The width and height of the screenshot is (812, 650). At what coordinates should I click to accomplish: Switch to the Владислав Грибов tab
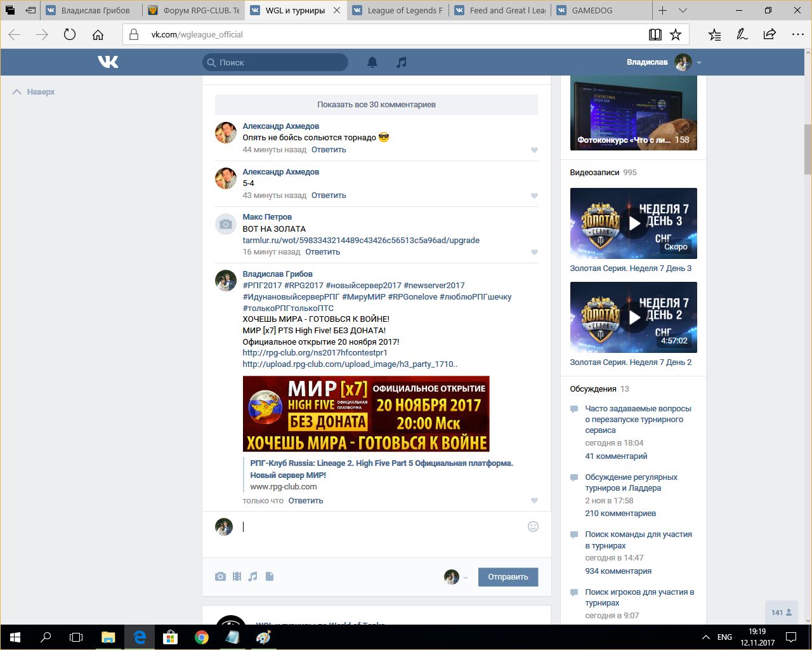tap(91, 10)
